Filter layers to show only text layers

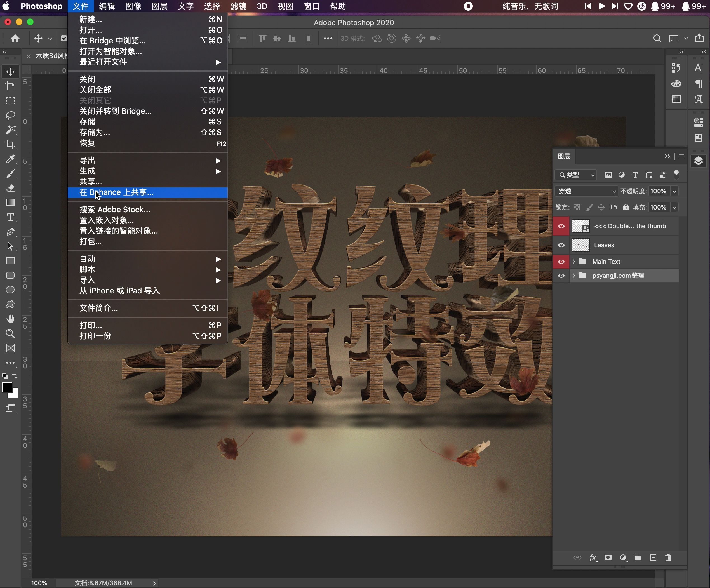coord(635,175)
